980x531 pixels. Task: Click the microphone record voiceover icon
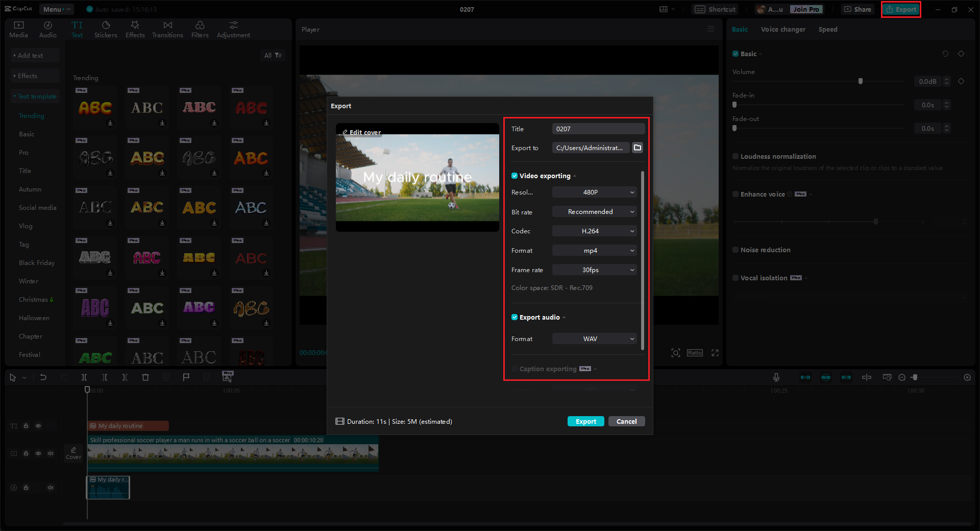(776, 377)
